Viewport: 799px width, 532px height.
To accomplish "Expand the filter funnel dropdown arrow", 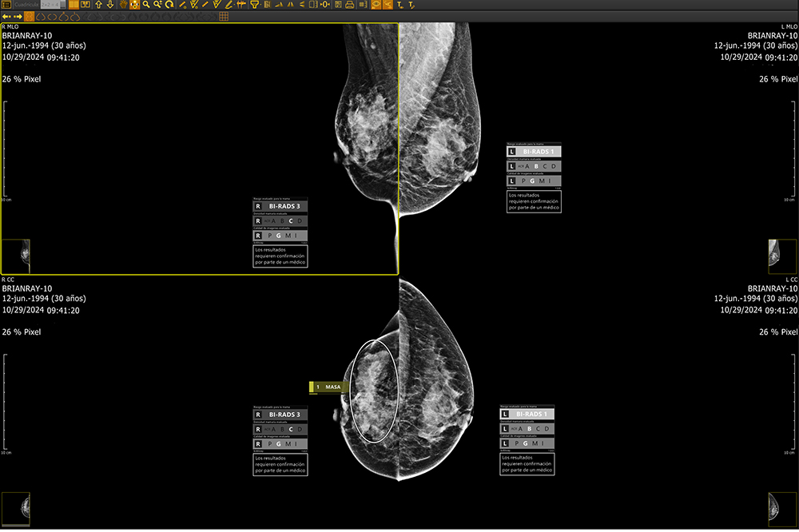I will click(x=260, y=5).
